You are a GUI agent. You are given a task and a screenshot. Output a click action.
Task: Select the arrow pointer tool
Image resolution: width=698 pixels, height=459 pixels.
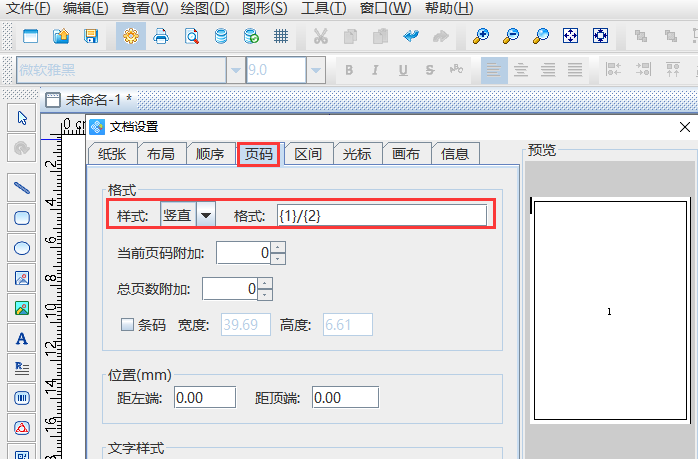[22, 118]
